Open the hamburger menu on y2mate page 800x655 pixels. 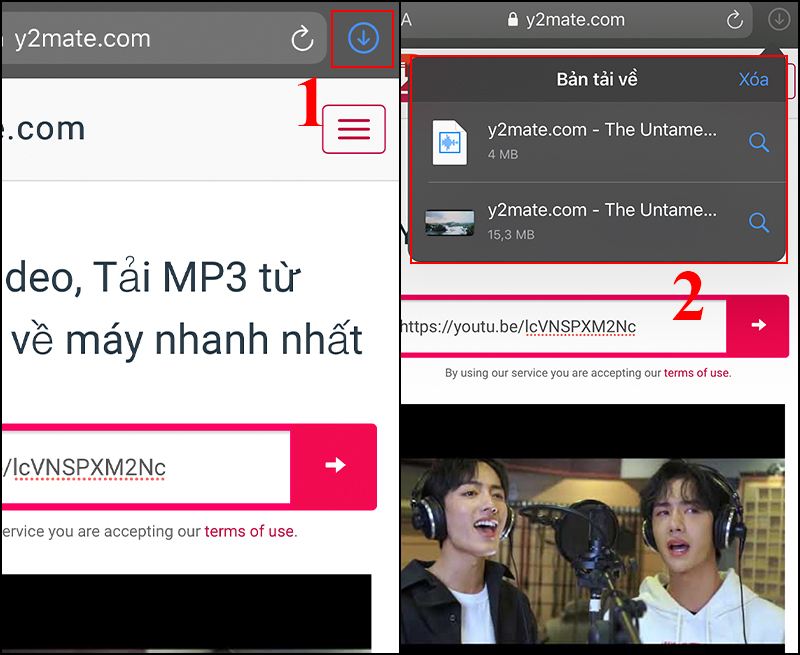pos(354,129)
